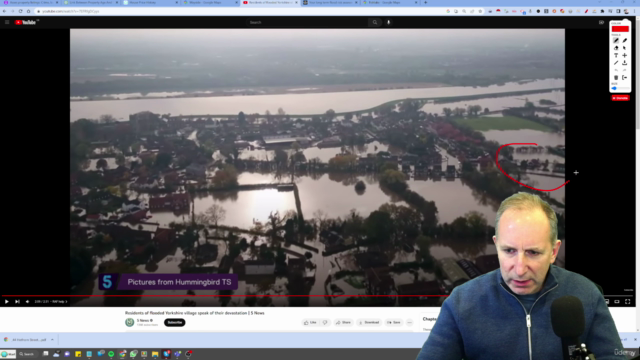Close the downloads bar
The height and width of the screenshot is (360, 640).
[635, 340]
